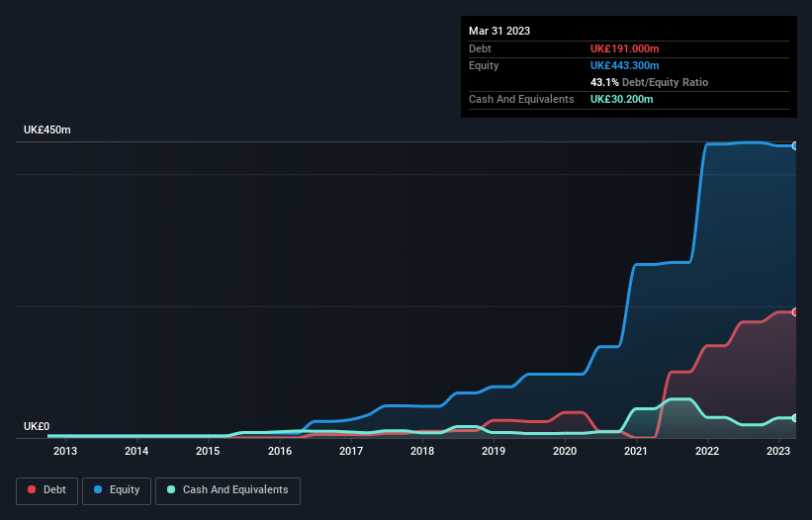Image resolution: width=812 pixels, height=520 pixels.
Task: Click Cash And Equivalents label in tooltip
Action: [521, 99]
